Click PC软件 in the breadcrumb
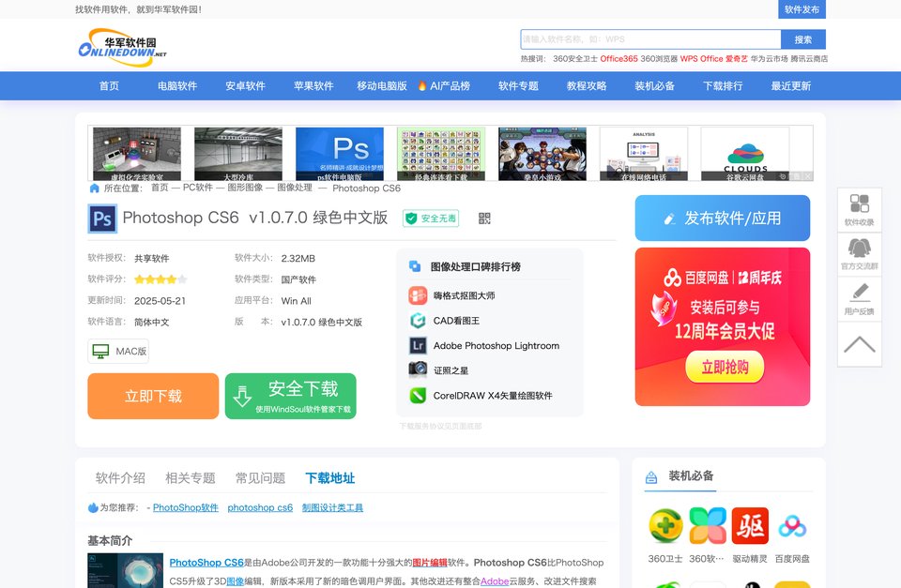The height and width of the screenshot is (588, 901). pos(198,188)
